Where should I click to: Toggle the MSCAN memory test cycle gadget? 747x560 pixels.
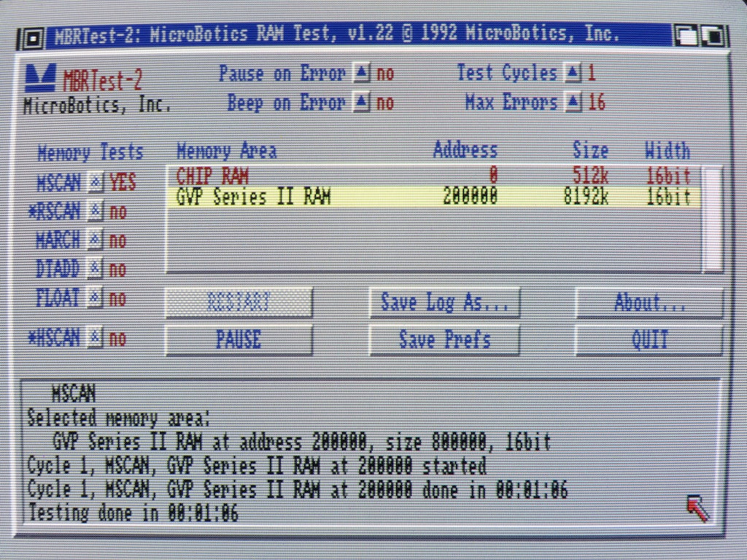96,182
